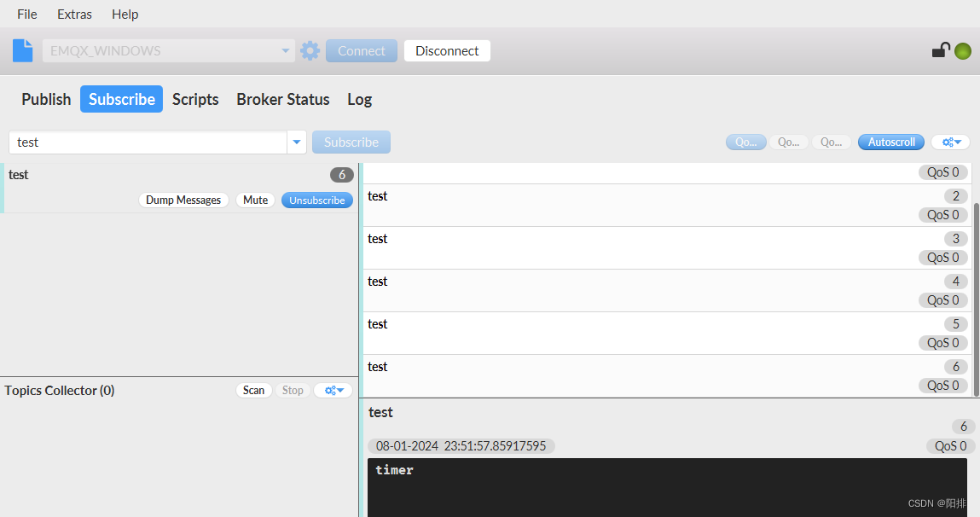Click the green connection status indicator

tap(963, 51)
